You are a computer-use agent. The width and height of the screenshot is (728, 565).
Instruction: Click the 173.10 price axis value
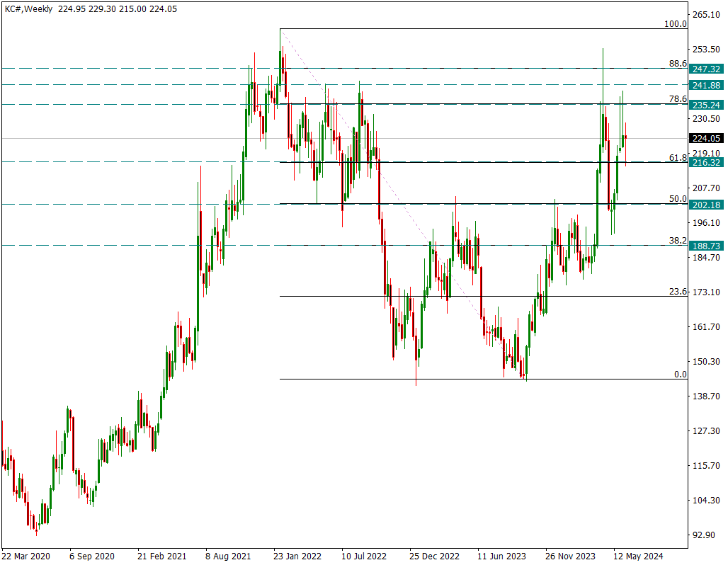pos(706,292)
